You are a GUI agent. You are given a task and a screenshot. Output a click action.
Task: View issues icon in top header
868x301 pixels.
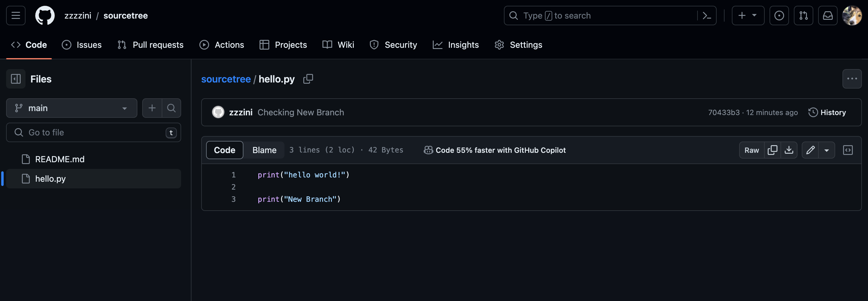coord(779,16)
